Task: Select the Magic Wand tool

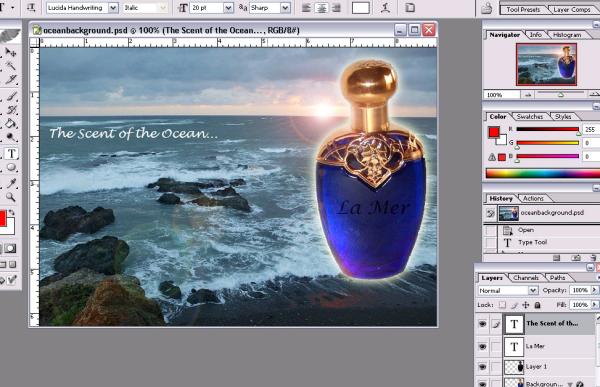Action: coord(11,65)
